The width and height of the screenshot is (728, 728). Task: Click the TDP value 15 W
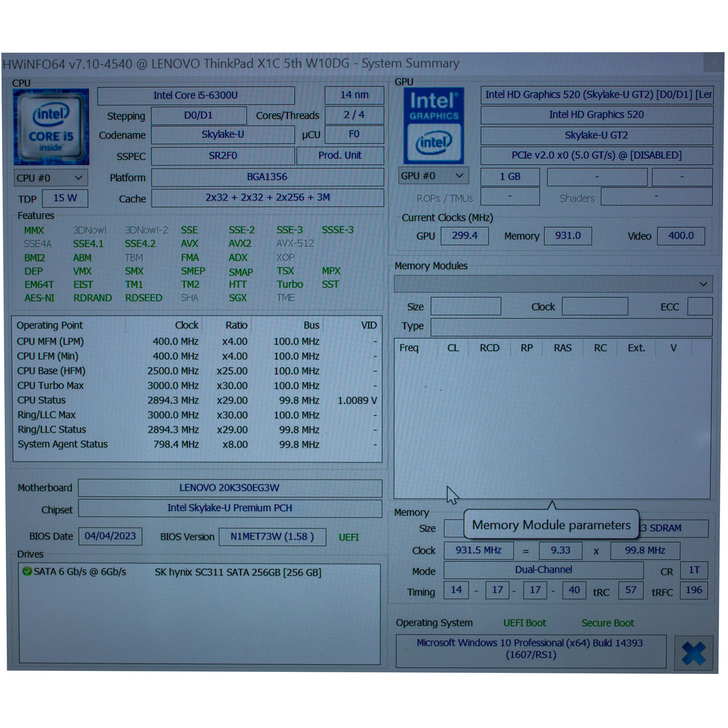tap(65, 198)
